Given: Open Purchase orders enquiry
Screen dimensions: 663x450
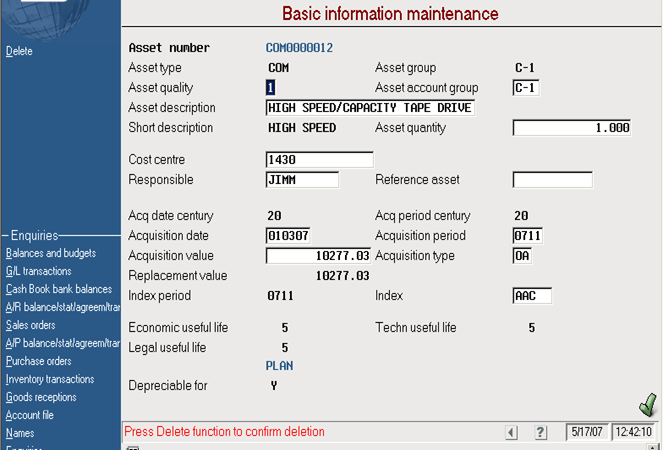Looking at the screenshot, I should tap(38, 361).
